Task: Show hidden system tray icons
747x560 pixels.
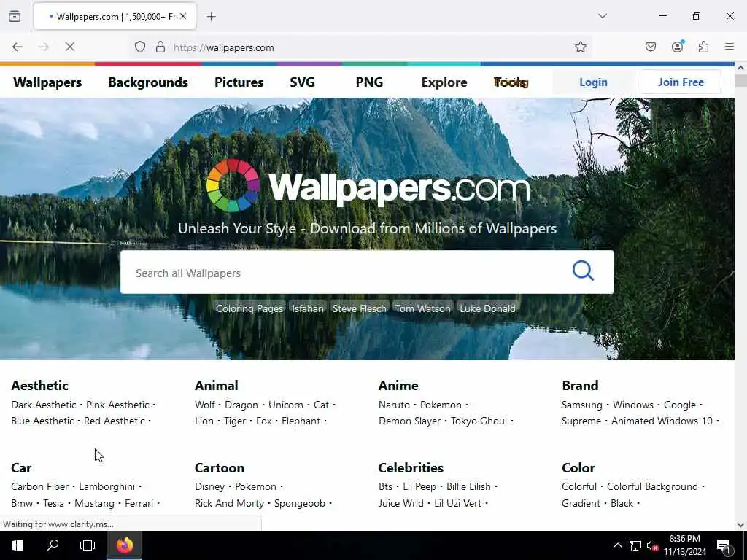Action: [617, 545]
